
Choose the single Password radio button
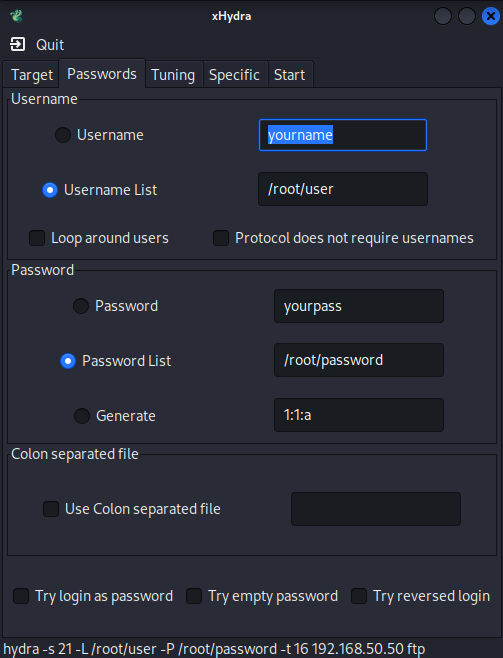click(81, 306)
